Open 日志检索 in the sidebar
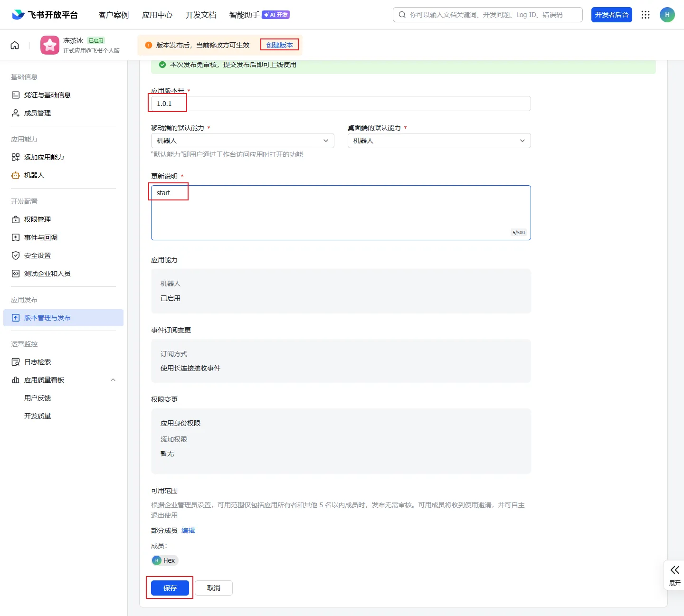 [38, 362]
